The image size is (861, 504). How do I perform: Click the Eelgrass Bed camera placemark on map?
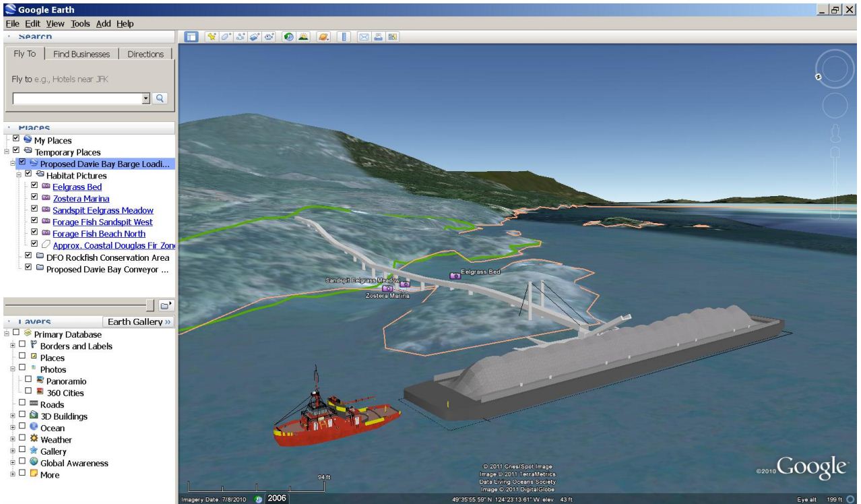point(455,275)
